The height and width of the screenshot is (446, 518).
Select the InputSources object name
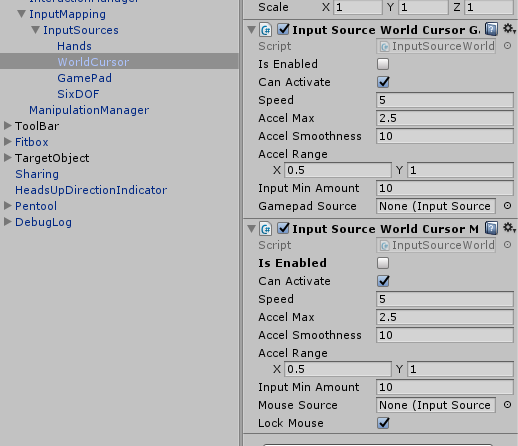[81, 30]
